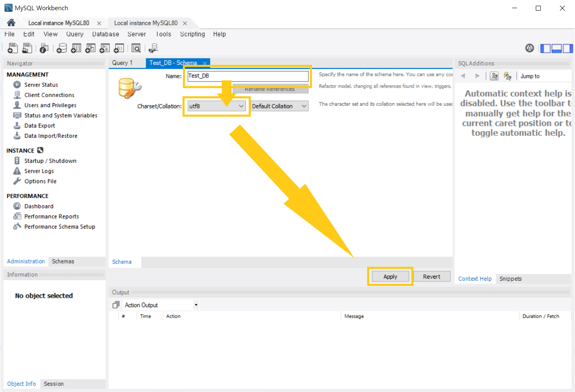Open Performance Schema Setup
This screenshot has width=575, height=392.
pos(60,226)
